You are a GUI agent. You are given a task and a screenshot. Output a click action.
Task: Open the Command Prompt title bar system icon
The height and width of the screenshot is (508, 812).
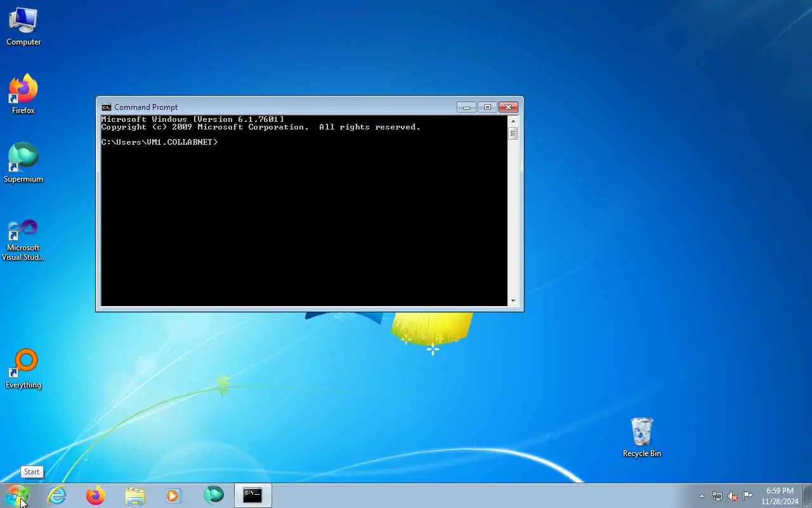pos(107,107)
